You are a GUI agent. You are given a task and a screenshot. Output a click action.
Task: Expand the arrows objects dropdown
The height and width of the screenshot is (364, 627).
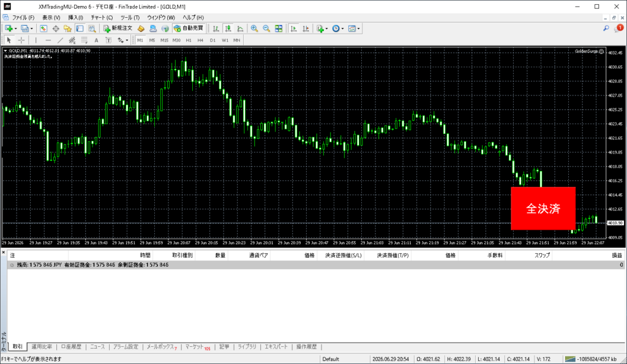127,40
